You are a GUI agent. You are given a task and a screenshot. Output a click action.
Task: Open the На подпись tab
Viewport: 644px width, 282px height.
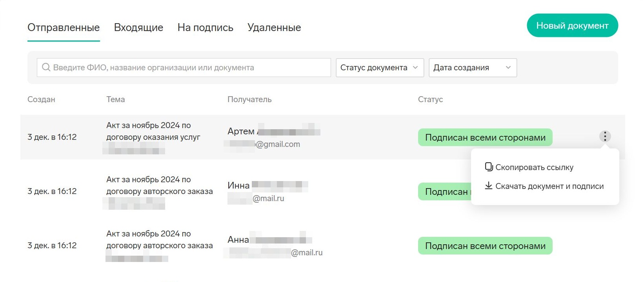coord(205,27)
